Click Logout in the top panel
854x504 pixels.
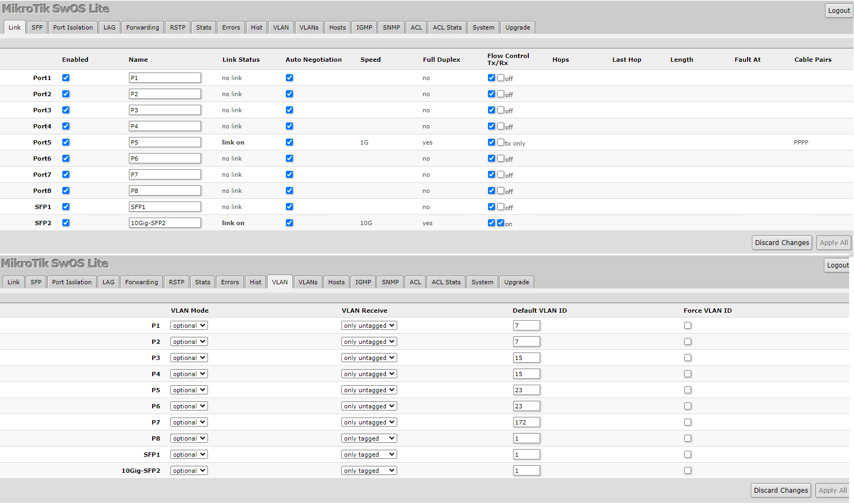[x=839, y=11]
